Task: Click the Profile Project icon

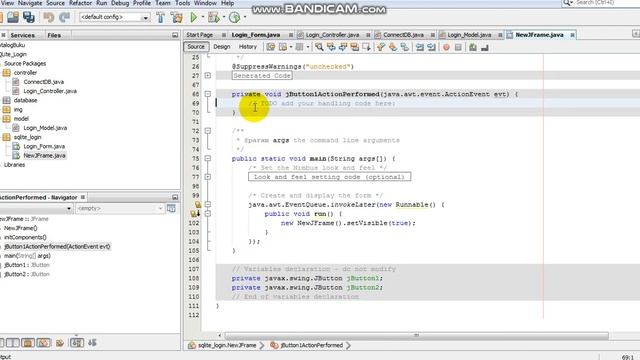Action: point(234,17)
